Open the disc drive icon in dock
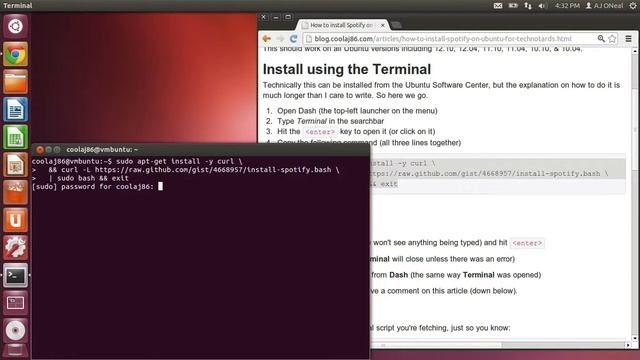Viewport: 640px width, 360px height. [x=16, y=331]
